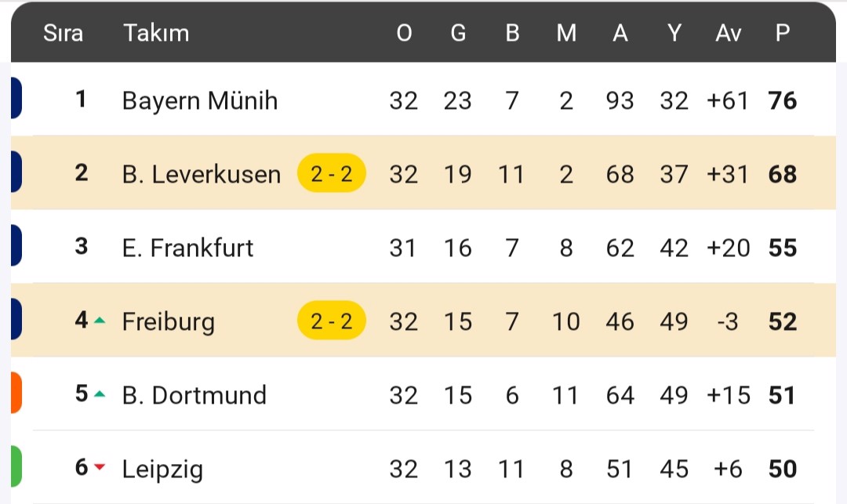Click the blue marker beside E. Frankfurt

16,245
